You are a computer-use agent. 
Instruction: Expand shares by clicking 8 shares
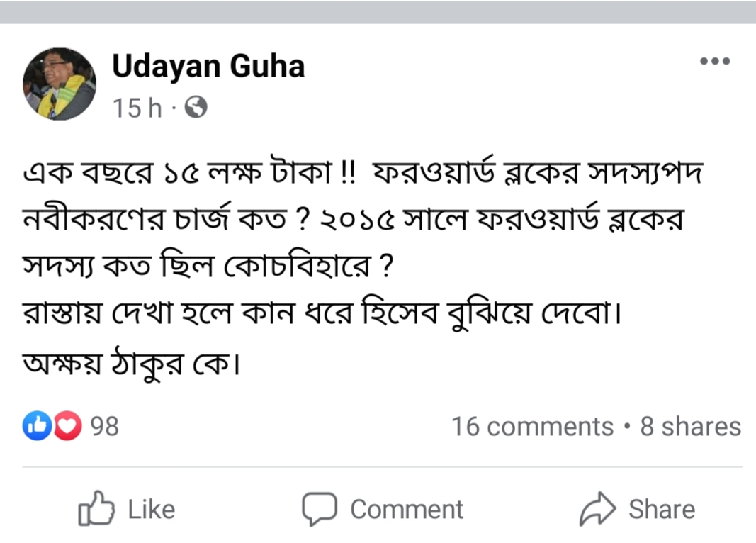click(690, 426)
